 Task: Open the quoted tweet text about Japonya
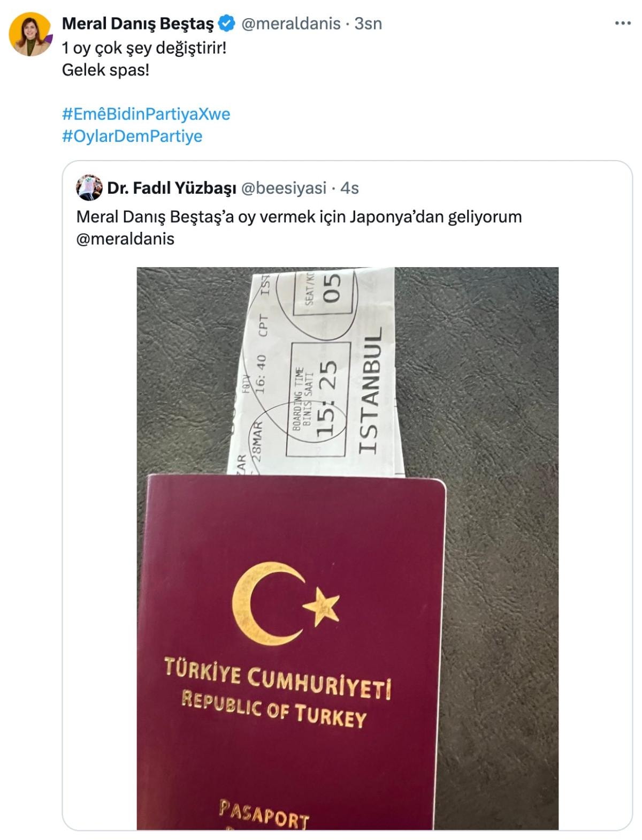(299, 217)
